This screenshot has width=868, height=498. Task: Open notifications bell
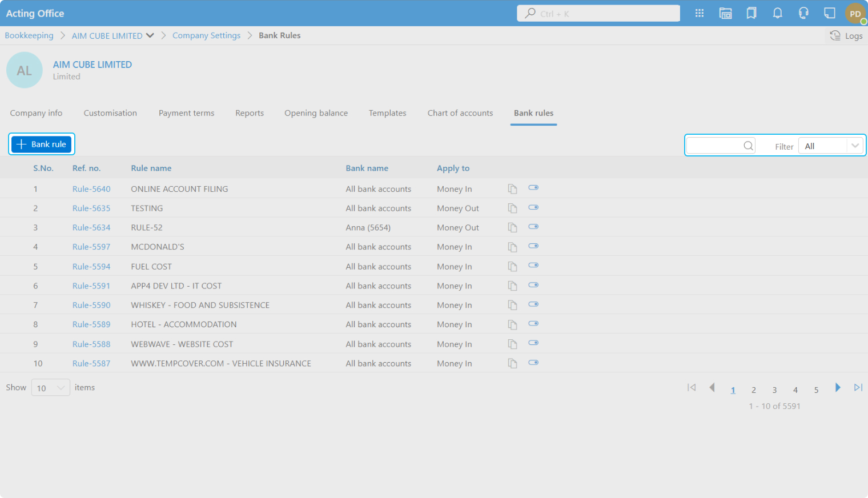(777, 13)
